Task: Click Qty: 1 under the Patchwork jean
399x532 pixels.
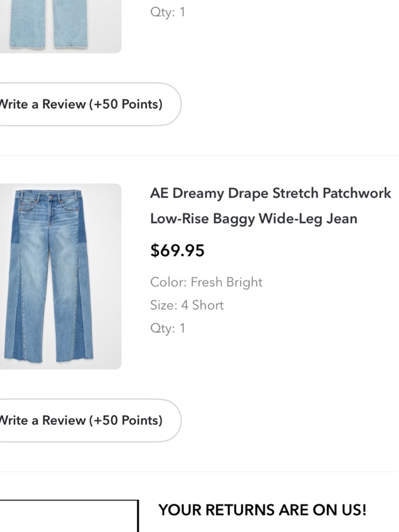Action: (x=168, y=328)
